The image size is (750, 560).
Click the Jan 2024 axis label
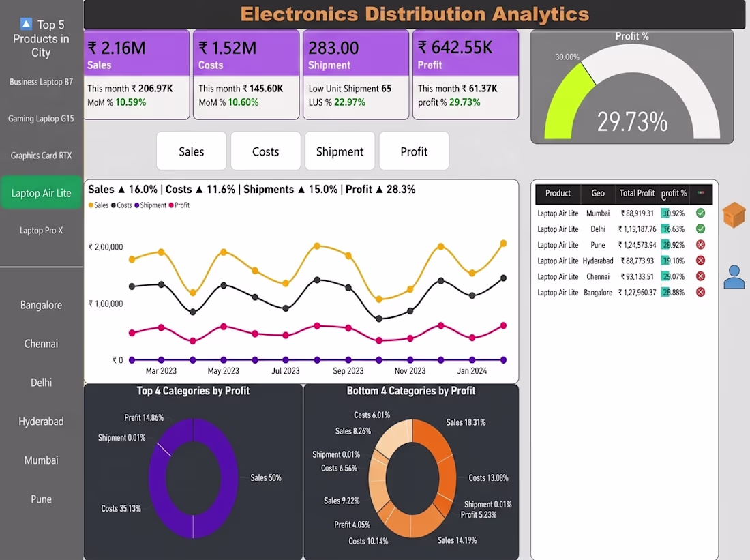point(472,371)
